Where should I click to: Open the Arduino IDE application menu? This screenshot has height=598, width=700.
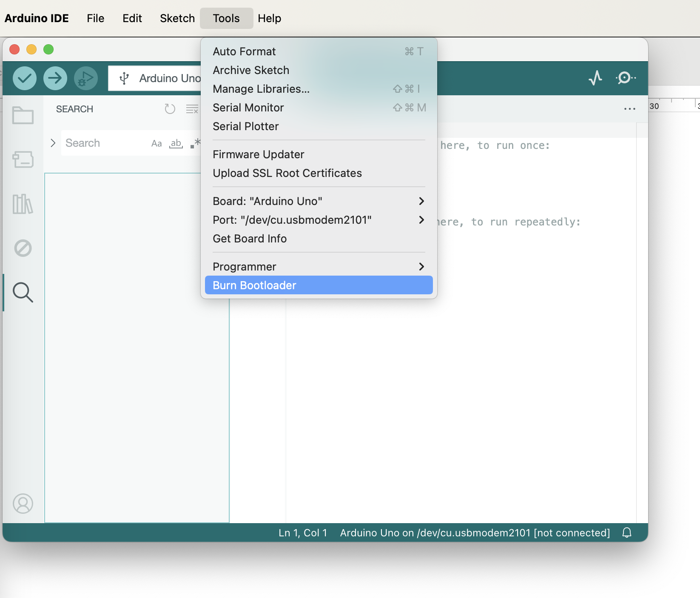[x=37, y=18]
